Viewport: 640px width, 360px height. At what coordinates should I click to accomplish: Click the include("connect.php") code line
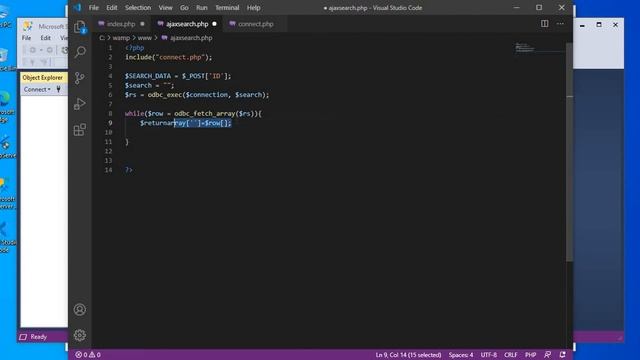pyautogui.click(x=169, y=57)
